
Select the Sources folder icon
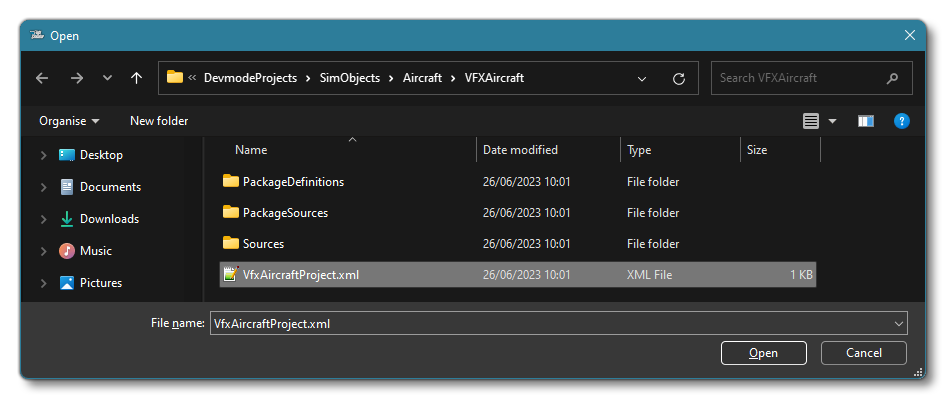pyautogui.click(x=230, y=243)
